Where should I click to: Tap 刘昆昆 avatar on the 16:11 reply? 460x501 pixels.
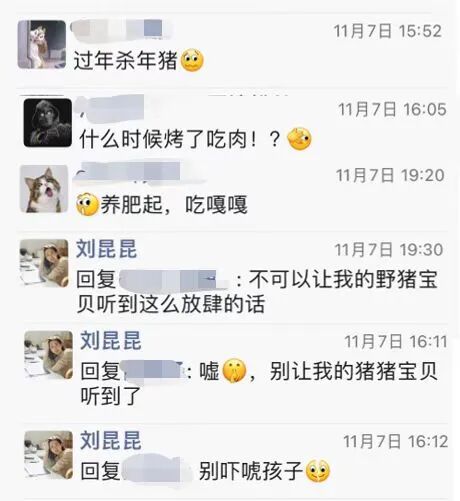click(x=48, y=355)
